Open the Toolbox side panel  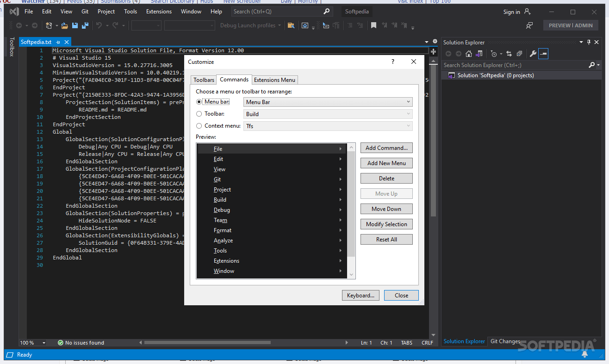click(x=12, y=47)
